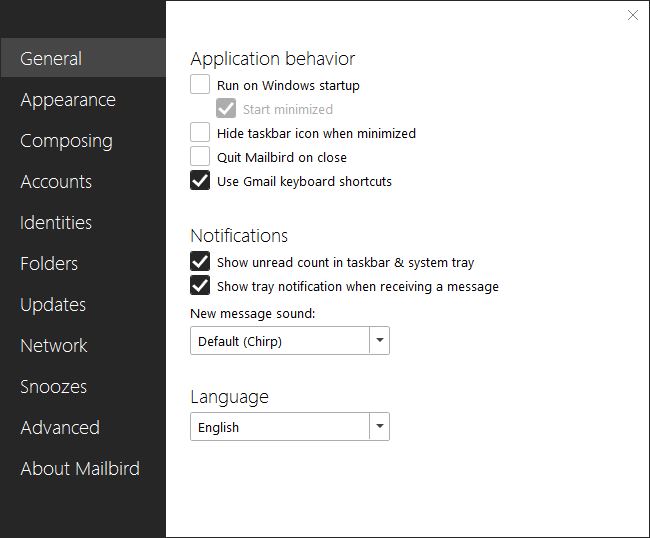Enable Run on Windows startup checkbox
Screen dimensions: 650x538
200,85
